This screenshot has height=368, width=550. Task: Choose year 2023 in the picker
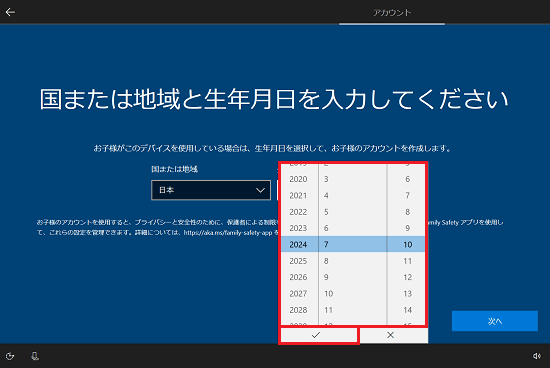pos(299,228)
